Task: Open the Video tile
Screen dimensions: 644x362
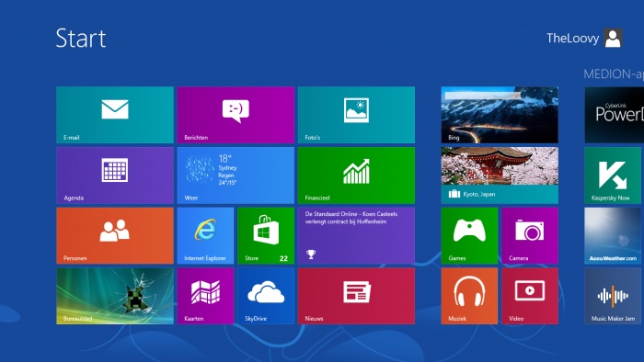Action: (530, 296)
